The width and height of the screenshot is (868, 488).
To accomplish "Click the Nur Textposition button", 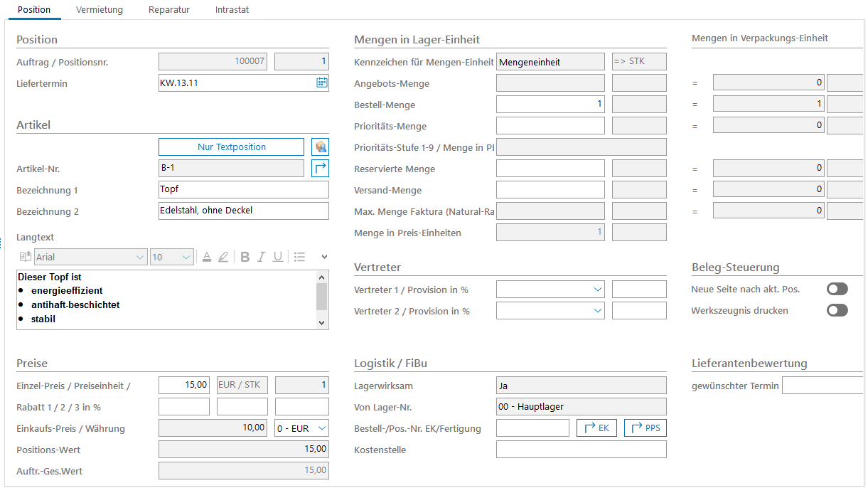I will (x=231, y=147).
